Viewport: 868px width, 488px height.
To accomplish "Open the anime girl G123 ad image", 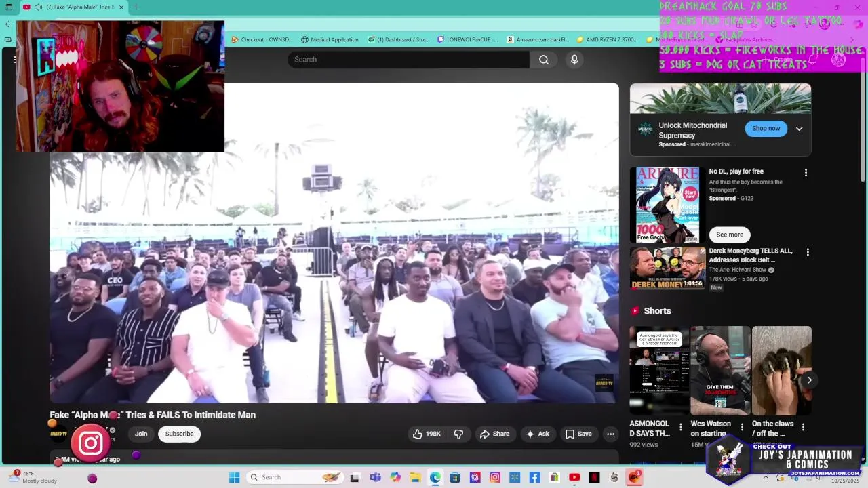I will tap(667, 205).
